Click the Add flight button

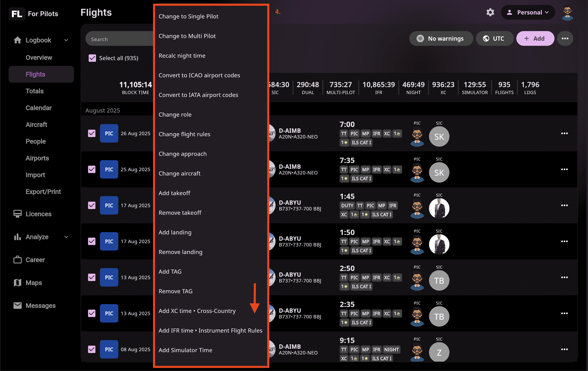click(535, 38)
